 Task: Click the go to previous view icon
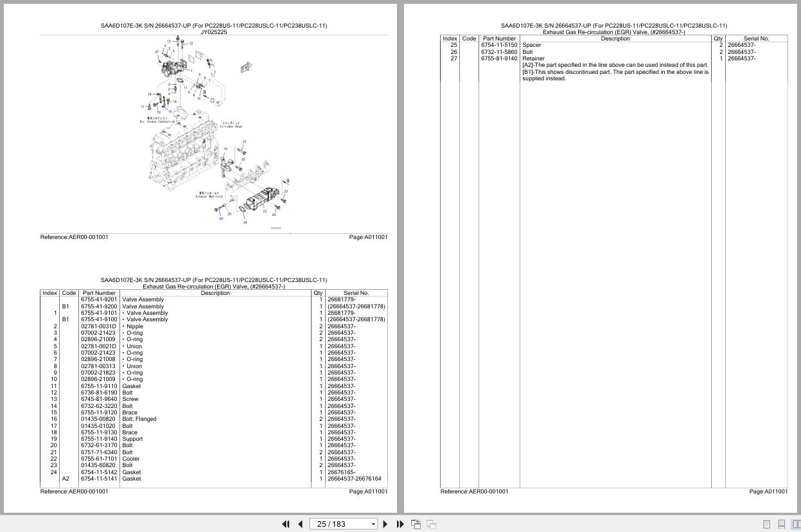pyautogui.click(x=416, y=524)
